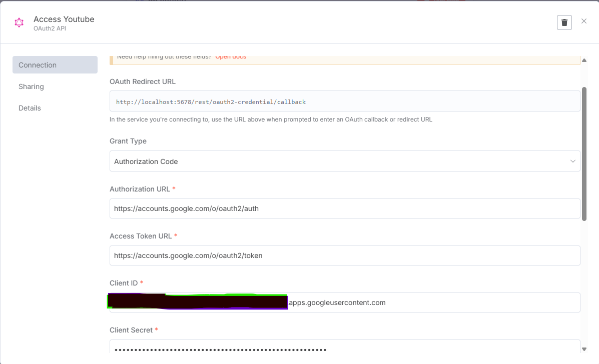This screenshot has width=599, height=364.
Task: Click the Access Token URL label
Action: coord(141,236)
